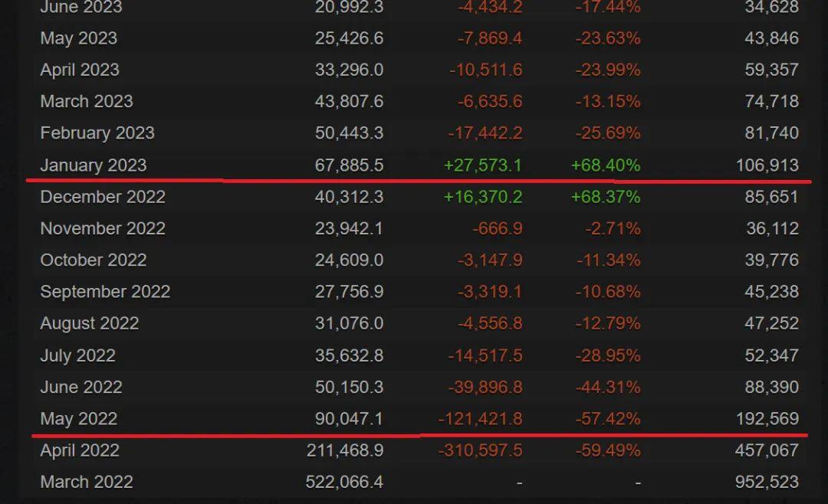The width and height of the screenshot is (828, 504).
Task: Click average players value 24,609.0
Action: pos(349,260)
